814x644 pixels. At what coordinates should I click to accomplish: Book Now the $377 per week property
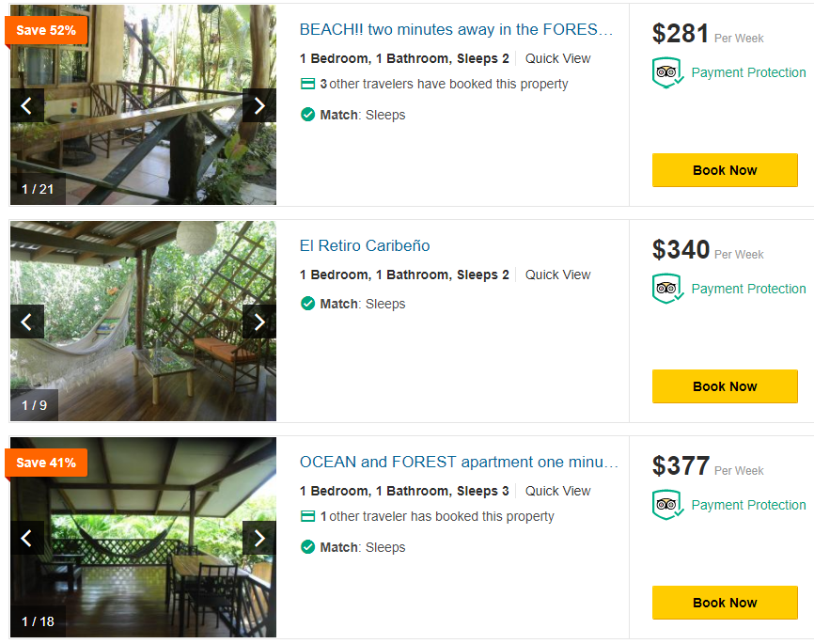pos(725,603)
